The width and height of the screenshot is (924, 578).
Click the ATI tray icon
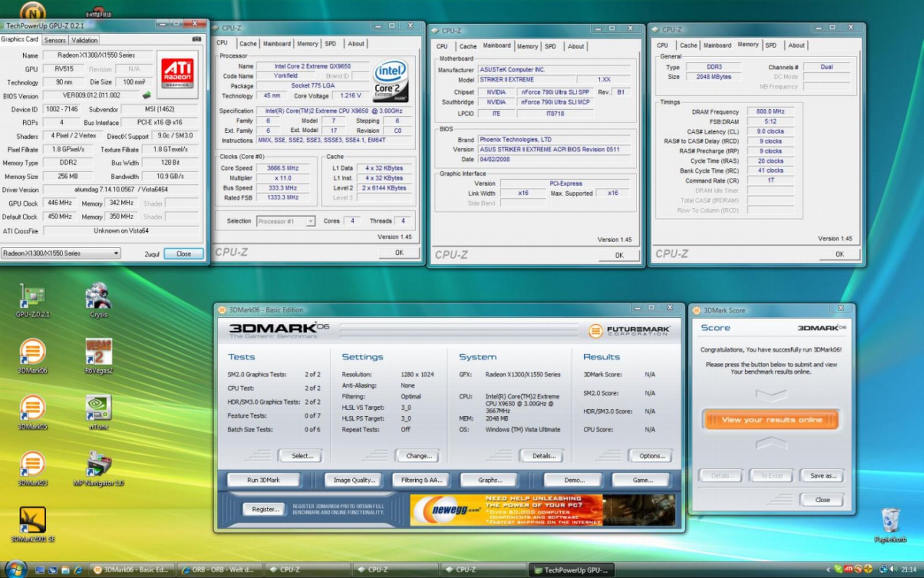click(x=849, y=570)
